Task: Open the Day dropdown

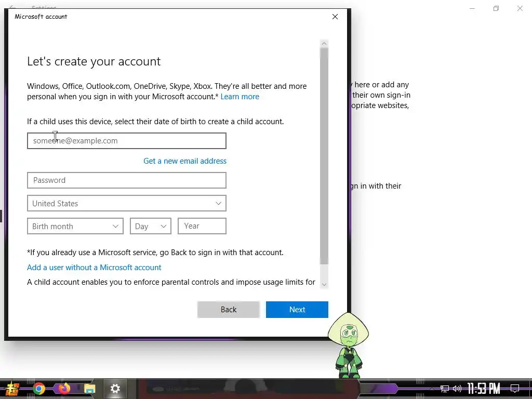Action: [x=151, y=226]
